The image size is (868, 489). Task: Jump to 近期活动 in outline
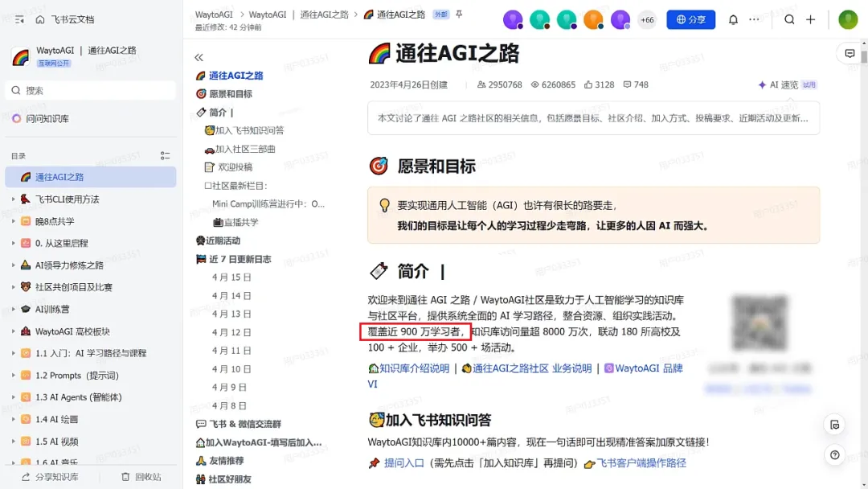point(223,241)
